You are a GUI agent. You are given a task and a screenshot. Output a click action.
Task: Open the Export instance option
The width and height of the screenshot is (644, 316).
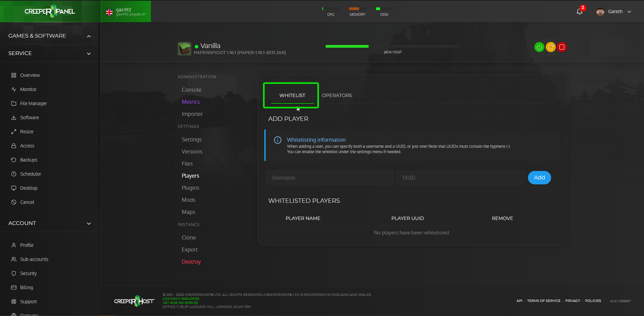click(x=190, y=250)
